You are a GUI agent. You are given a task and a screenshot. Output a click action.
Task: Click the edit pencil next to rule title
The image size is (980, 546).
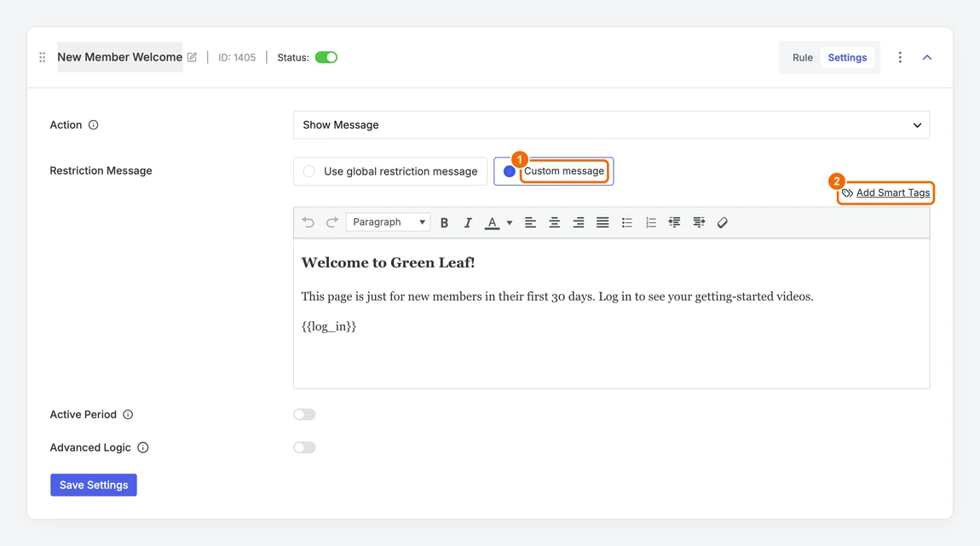tap(192, 57)
